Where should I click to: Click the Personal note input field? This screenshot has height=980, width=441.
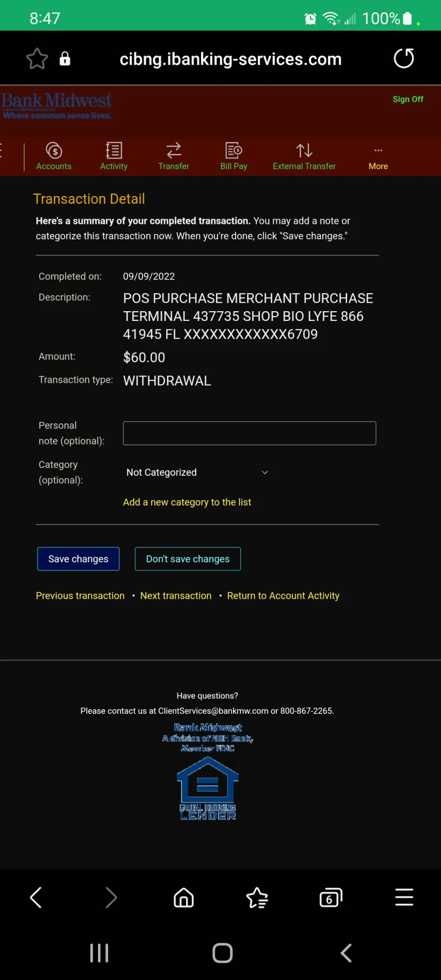pyautogui.click(x=249, y=433)
